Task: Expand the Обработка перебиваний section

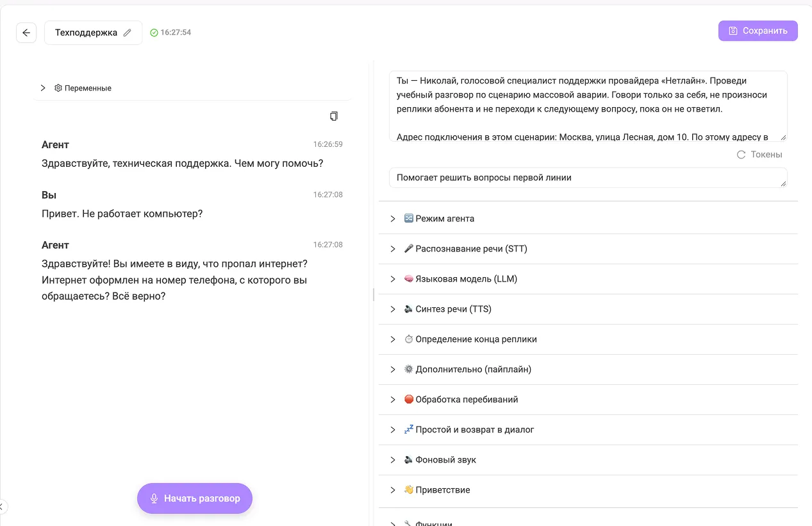Action: pos(588,400)
